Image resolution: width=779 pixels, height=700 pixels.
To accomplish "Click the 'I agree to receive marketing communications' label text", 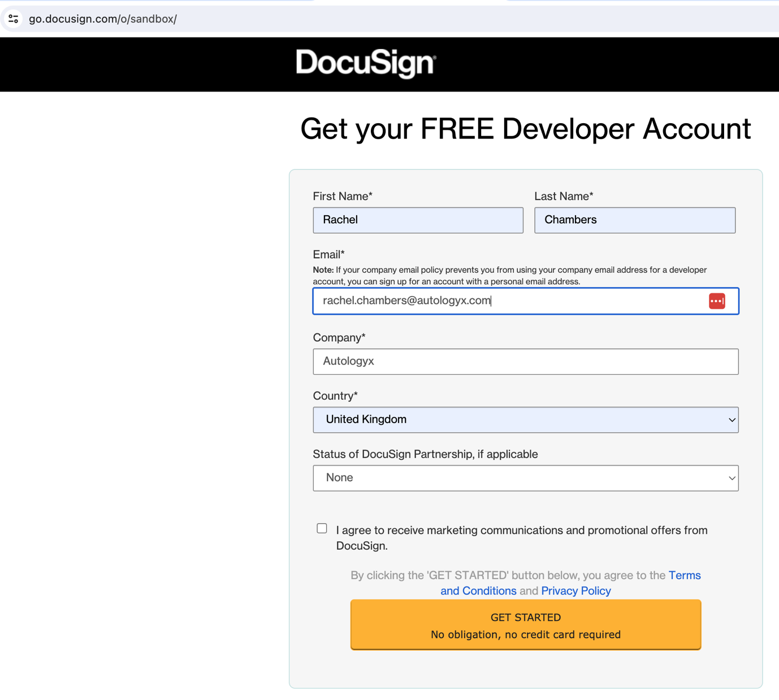I will coord(522,538).
